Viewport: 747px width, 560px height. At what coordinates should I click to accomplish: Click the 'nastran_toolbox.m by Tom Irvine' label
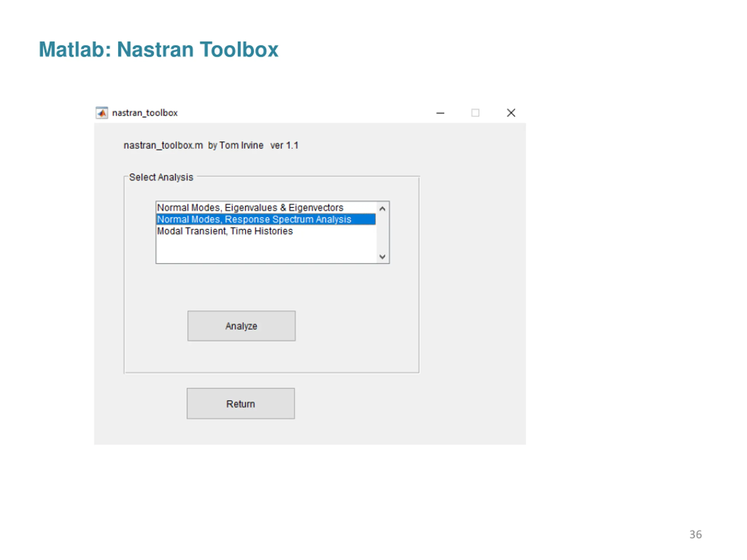click(x=211, y=146)
